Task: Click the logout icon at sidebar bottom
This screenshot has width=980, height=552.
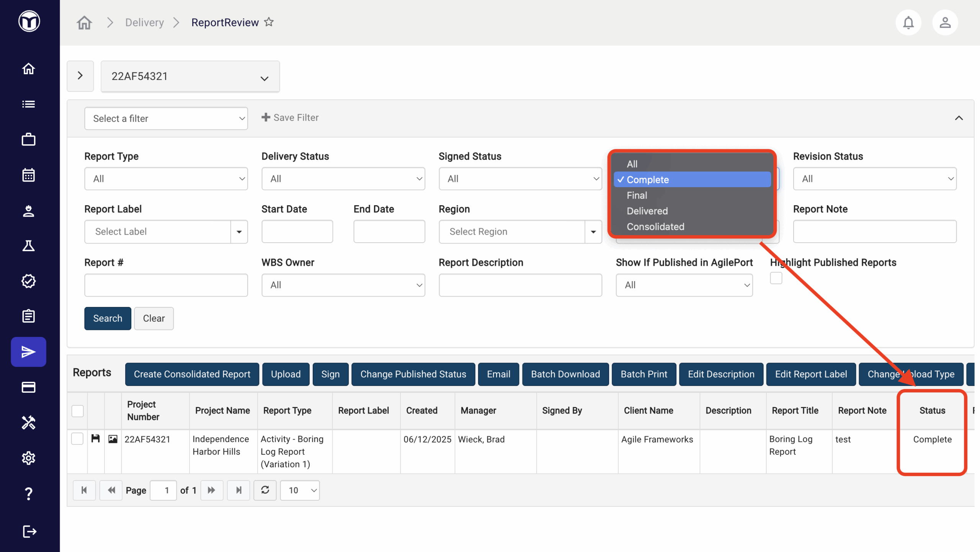Action: pyautogui.click(x=29, y=532)
